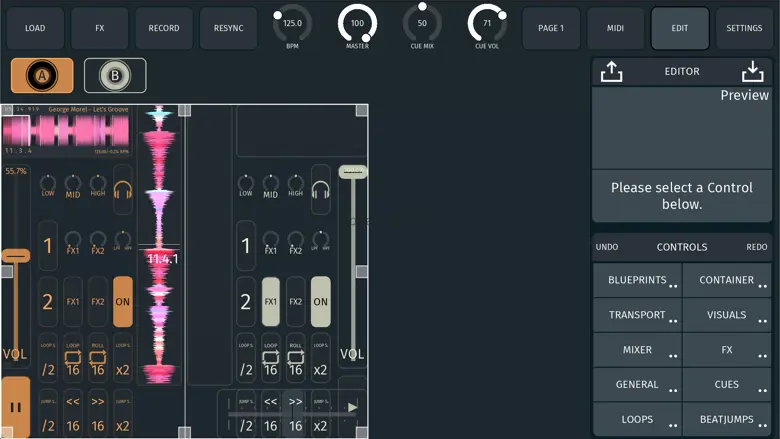The image size is (780, 439).
Task: Open the SETTINGS tab
Action: 744,29
